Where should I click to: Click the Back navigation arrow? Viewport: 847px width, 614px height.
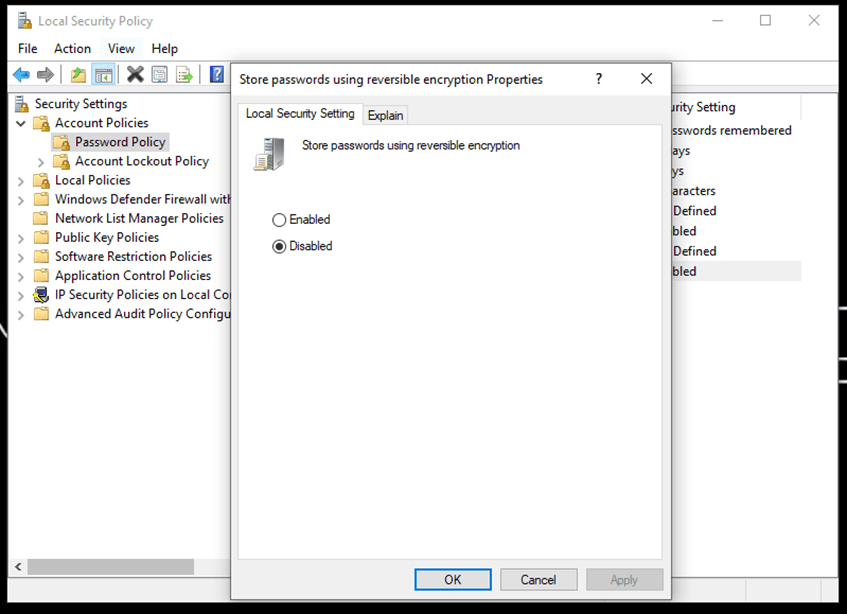click(20, 73)
